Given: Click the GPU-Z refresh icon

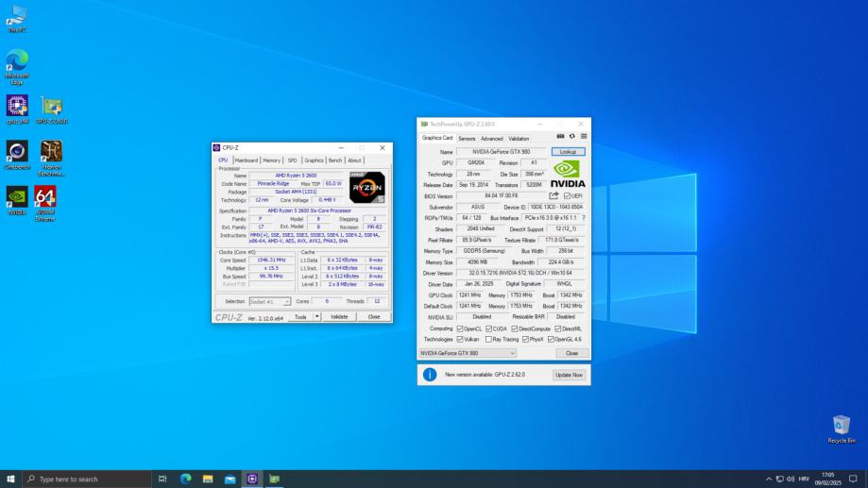Looking at the screenshot, I should coord(572,137).
